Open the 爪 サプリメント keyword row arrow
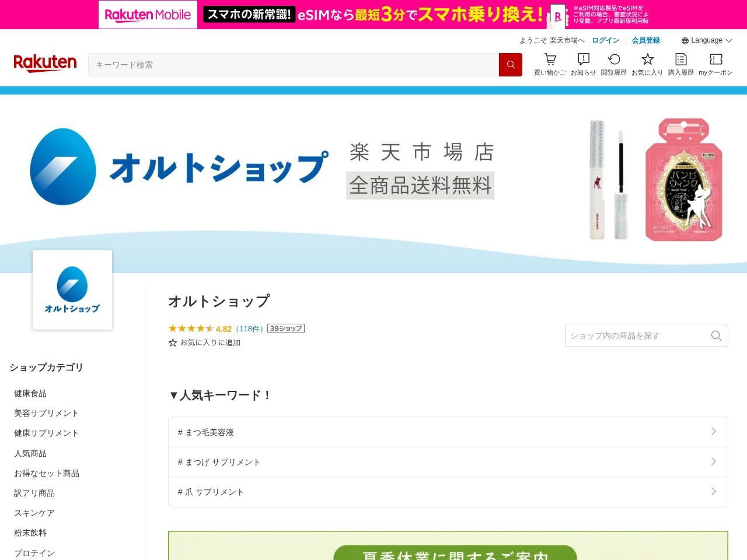The height and width of the screenshot is (560, 747). pyautogui.click(x=714, y=492)
